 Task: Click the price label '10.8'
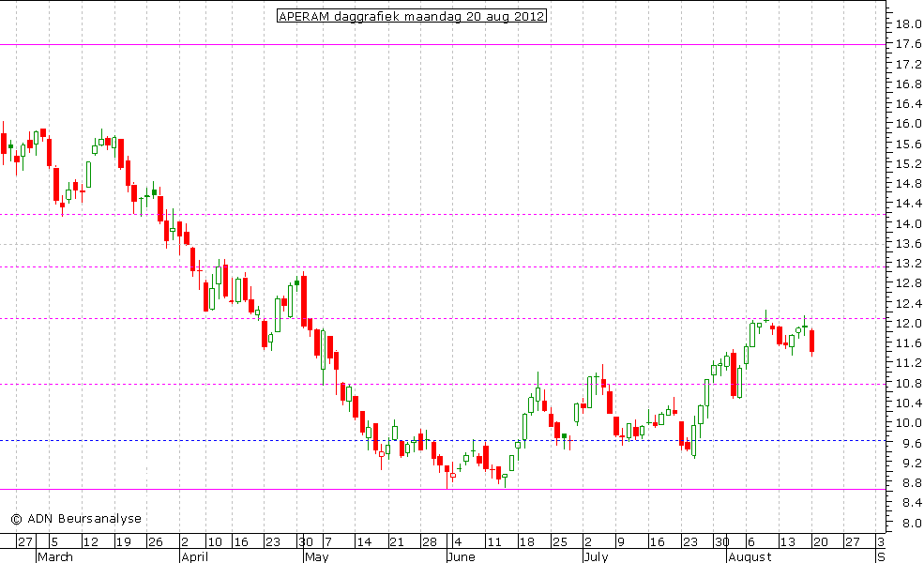[x=908, y=383]
